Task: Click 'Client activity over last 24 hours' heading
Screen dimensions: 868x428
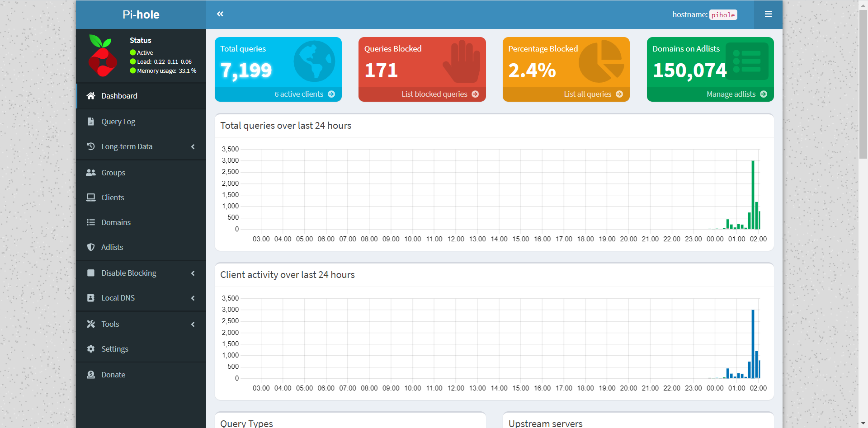Action: tap(288, 275)
